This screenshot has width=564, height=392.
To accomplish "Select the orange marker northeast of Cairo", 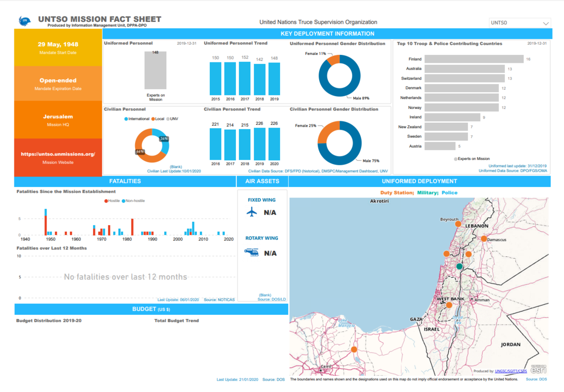I will point(354,349).
